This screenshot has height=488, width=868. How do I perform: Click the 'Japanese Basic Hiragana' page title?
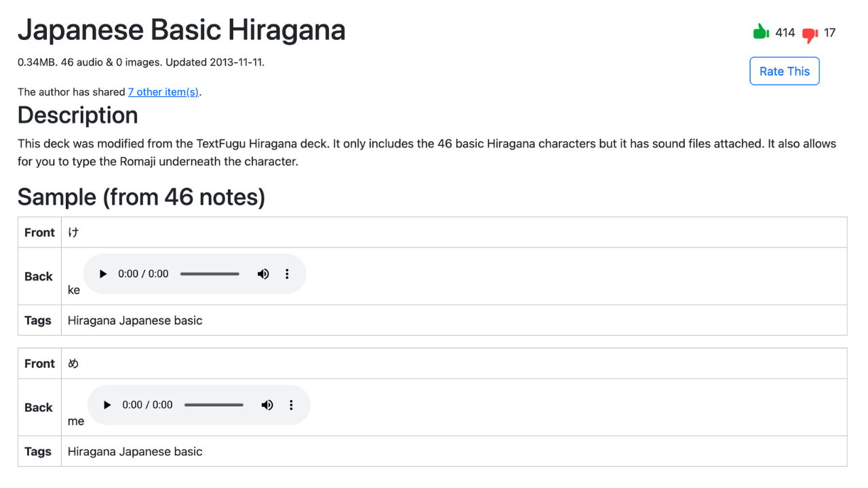click(182, 30)
